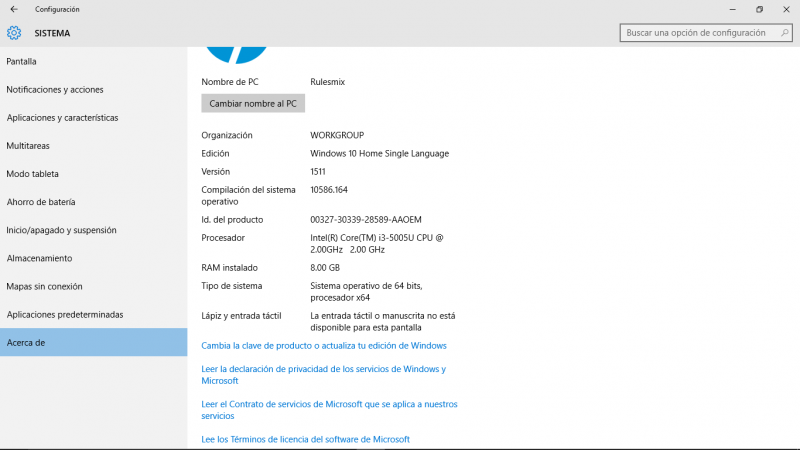Read the privacy declaration link
Image resolution: width=800 pixels, height=450 pixels.
point(323,374)
